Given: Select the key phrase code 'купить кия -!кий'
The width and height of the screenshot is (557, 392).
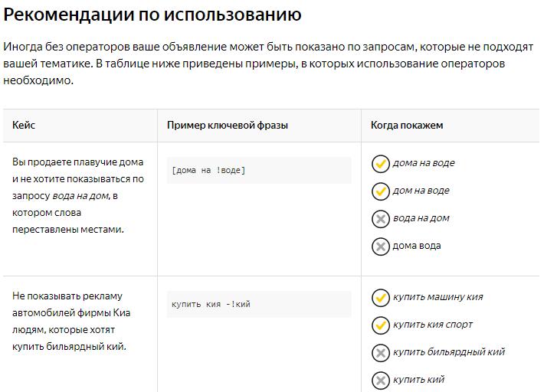Looking at the screenshot, I should pyautogui.click(x=211, y=304).
